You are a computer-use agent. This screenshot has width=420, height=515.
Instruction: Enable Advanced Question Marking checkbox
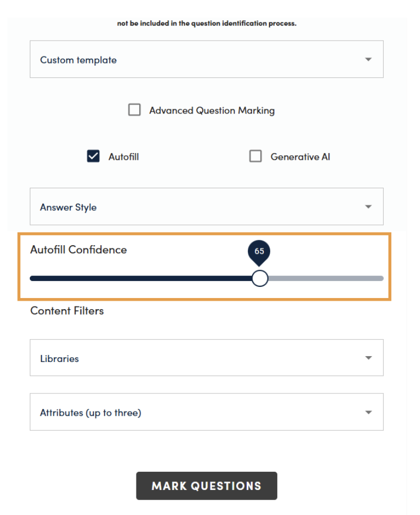(134, 110)
